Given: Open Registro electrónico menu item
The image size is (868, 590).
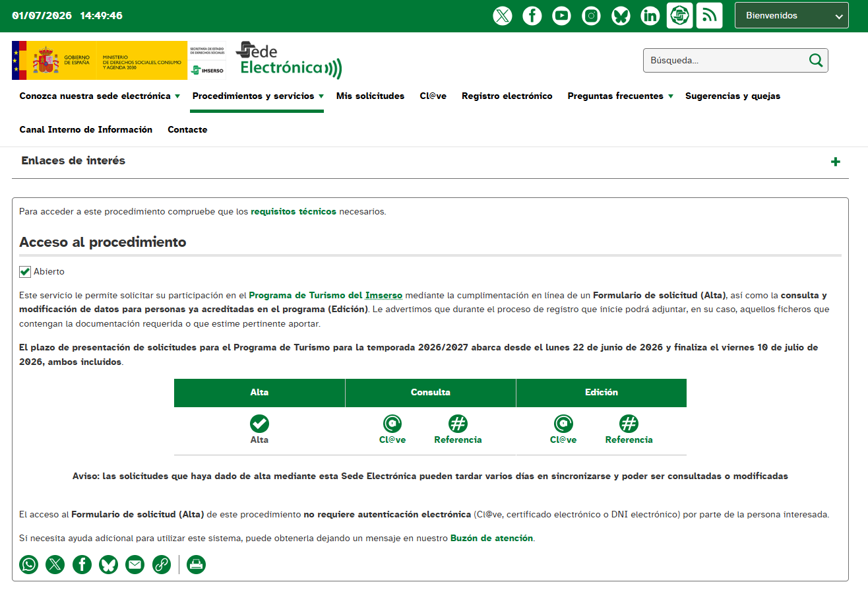Looking at the screenshot, I should click(507, 96).
